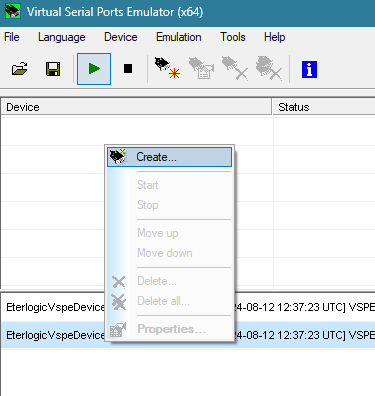
Task: Click the VSPE app icon in title bar
Action: 13,11
